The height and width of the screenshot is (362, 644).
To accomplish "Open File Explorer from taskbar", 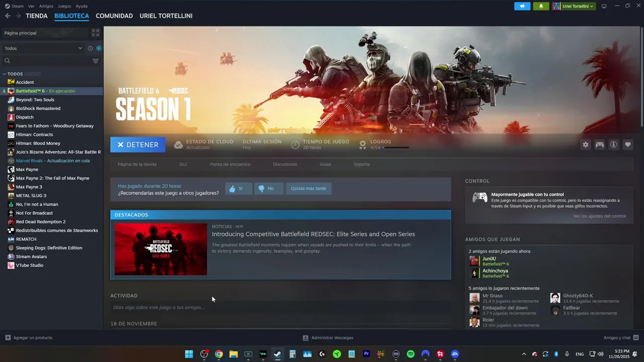I will 233,354.
